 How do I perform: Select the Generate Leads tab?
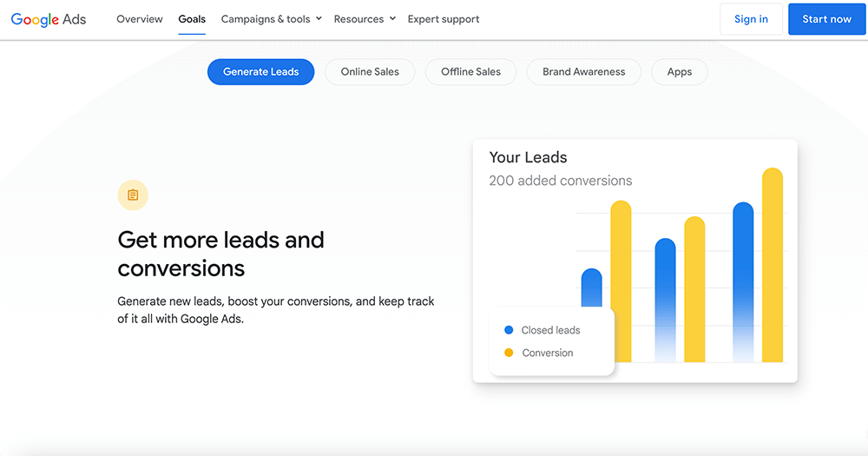pyautogui.click(x=260, y=72)
